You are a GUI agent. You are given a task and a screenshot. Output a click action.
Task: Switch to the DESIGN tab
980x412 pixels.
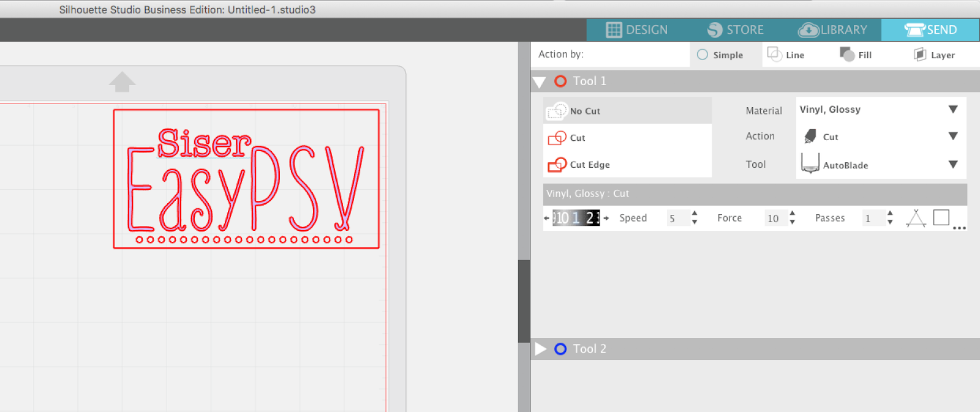[x=637, y=29]
